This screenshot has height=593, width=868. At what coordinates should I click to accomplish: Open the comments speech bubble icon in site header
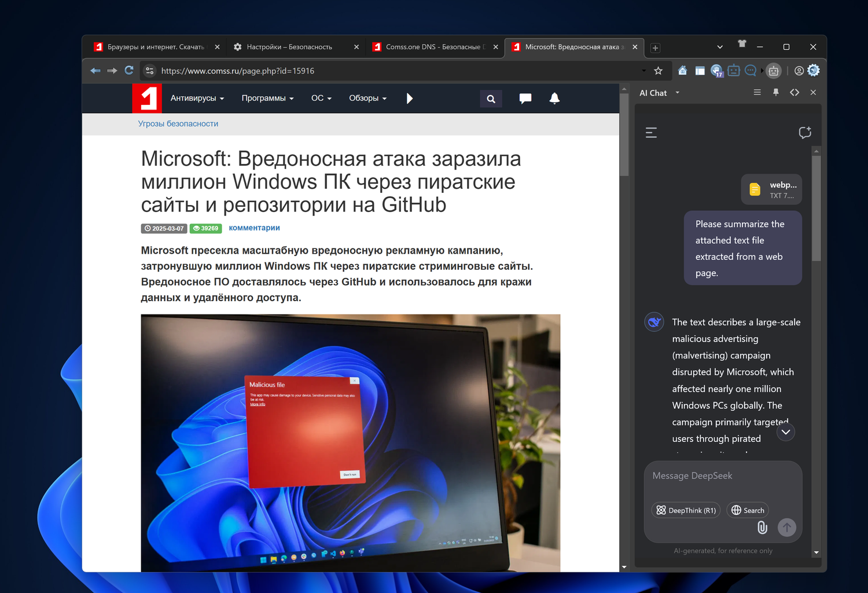[x=525, y=98]
